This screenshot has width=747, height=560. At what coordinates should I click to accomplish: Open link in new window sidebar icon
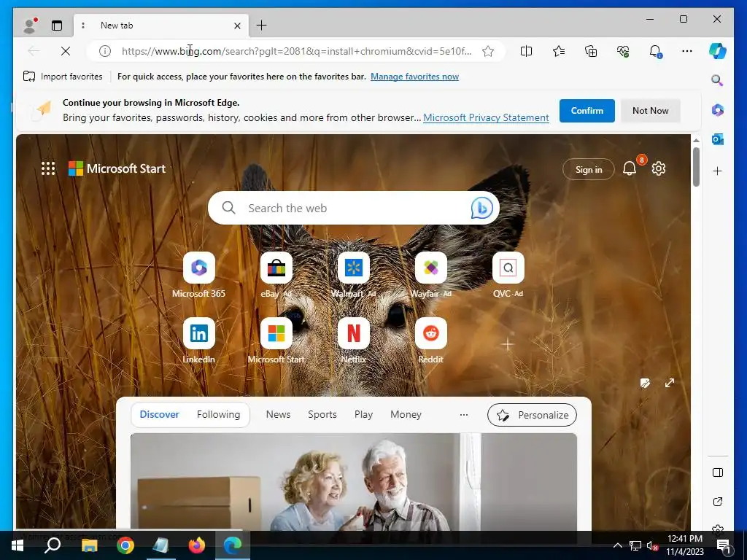718,502
